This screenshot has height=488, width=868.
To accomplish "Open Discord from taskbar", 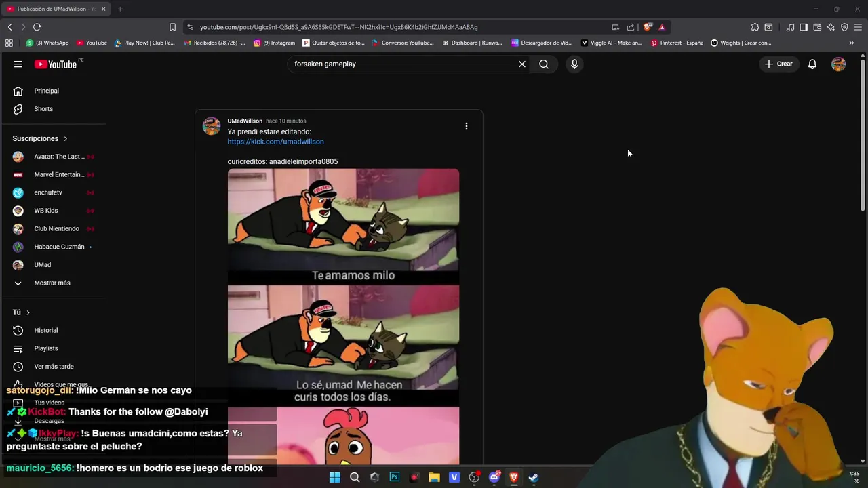I will tap(494, 477).
